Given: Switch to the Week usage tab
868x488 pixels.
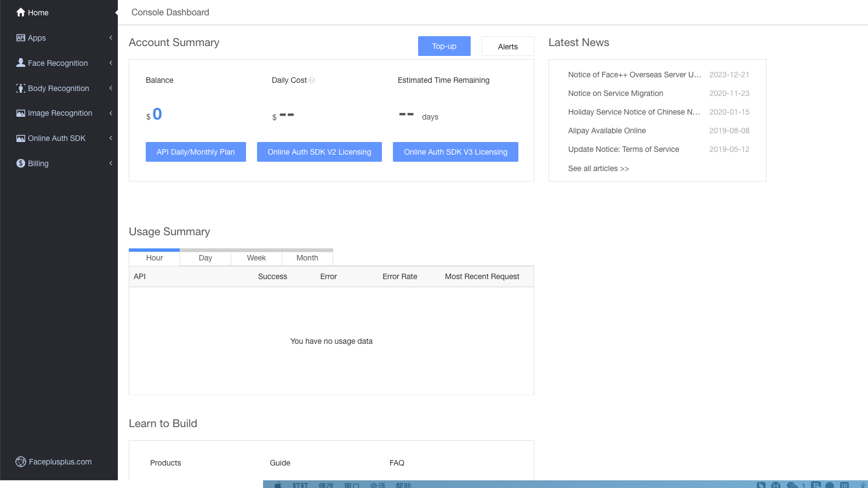Looking at the screenshot, I should 256,258.
